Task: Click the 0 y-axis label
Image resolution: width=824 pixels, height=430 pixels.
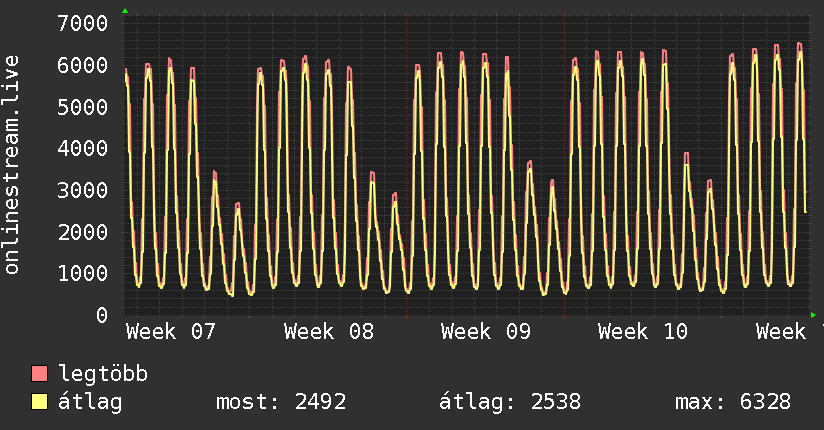Action: (x=102, y=315)
